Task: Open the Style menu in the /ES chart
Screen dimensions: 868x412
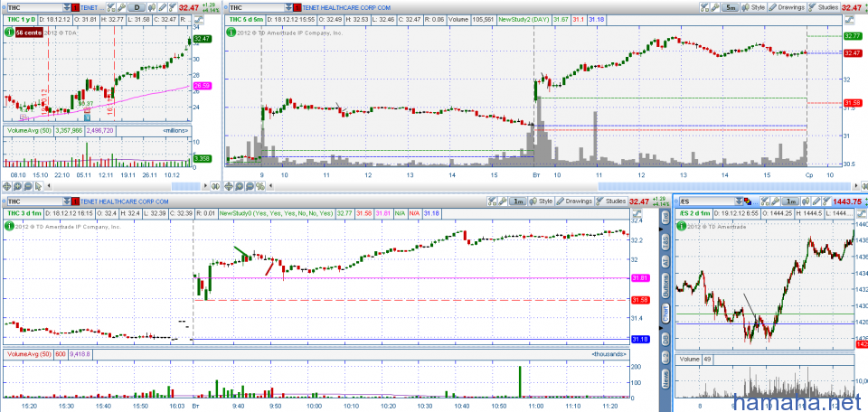Action: [x=806, y=201]
